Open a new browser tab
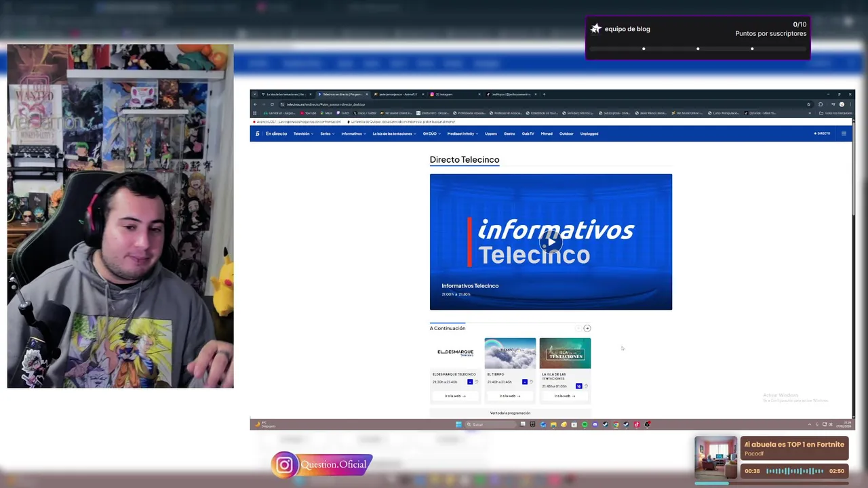Screen dimensions: 868x488 click(544, 94)
